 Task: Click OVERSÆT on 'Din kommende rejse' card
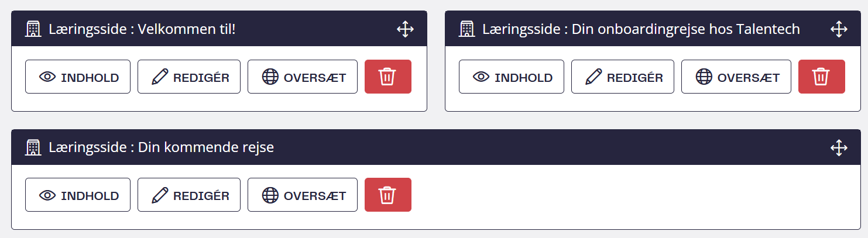point(303,195)
